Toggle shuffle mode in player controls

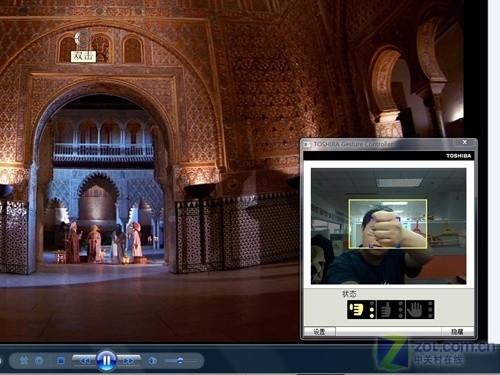24,360
